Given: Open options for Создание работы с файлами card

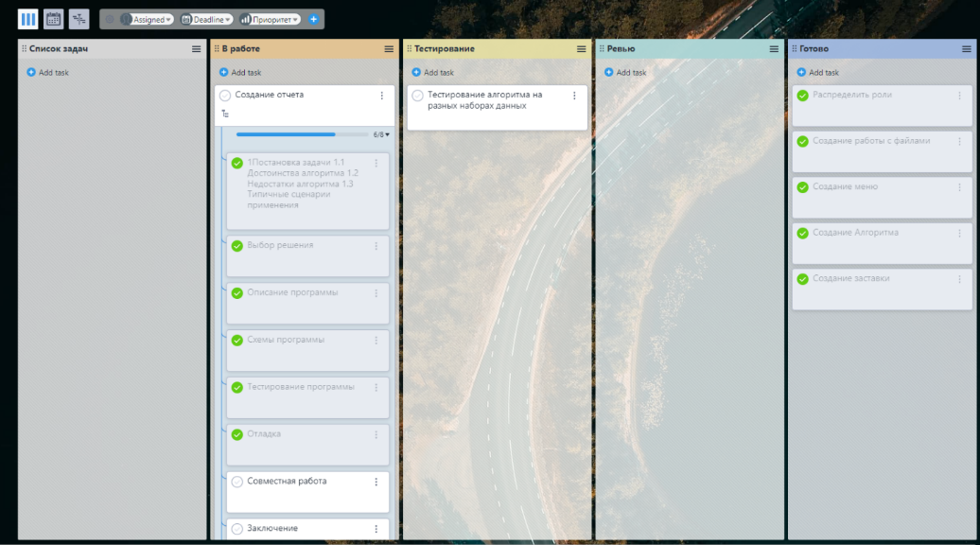Looking at the screenshot, I should point(959,142).
